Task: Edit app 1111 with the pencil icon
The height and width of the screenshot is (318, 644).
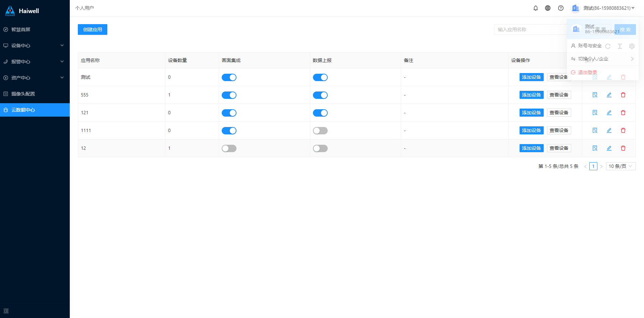Action: 609,130
